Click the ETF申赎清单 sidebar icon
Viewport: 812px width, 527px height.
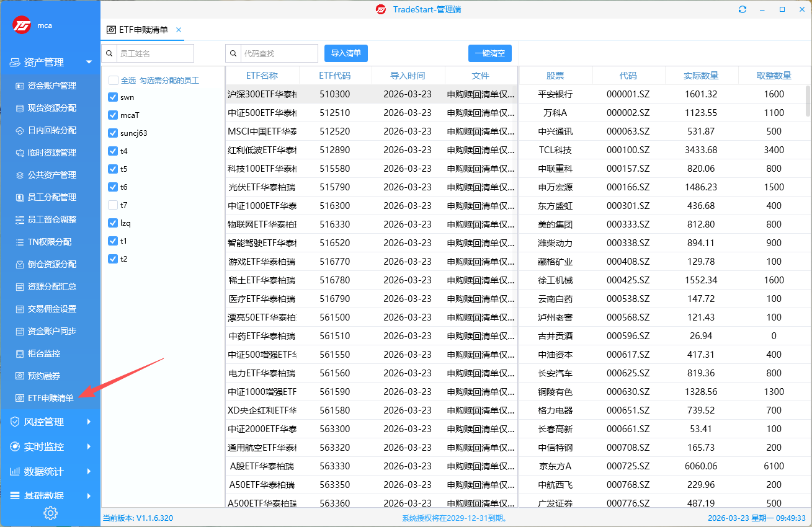[x=20, y=398]
